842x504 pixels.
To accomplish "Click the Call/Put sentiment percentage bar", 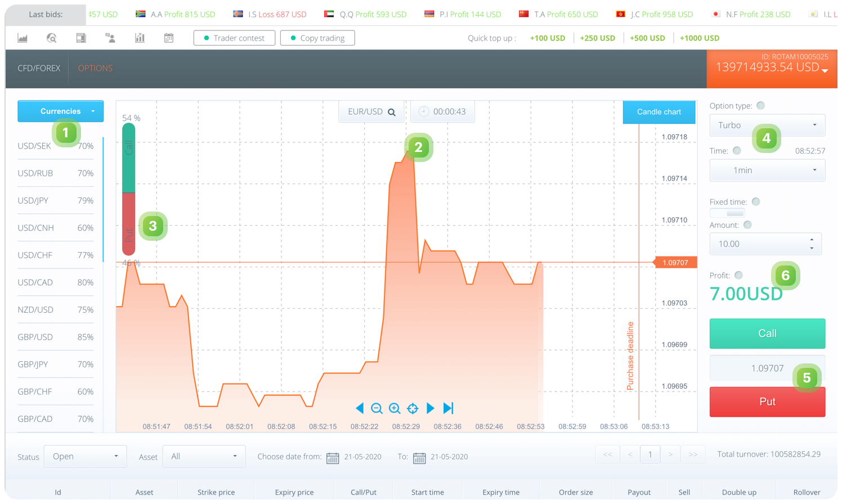I will (x=129, y=189).
